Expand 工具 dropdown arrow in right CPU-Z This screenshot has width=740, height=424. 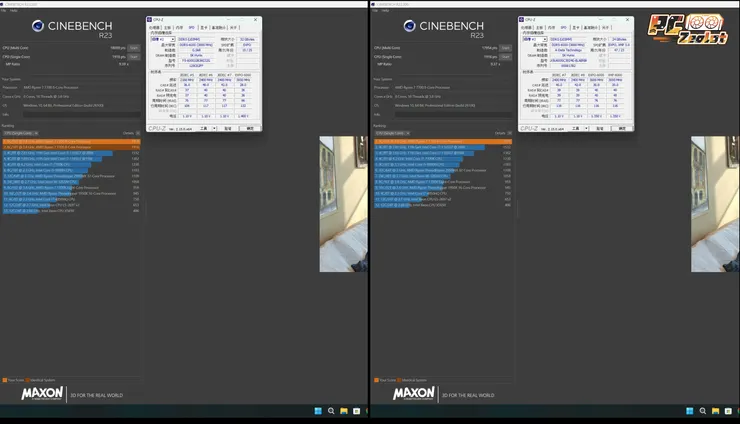[x=586, y=128]
